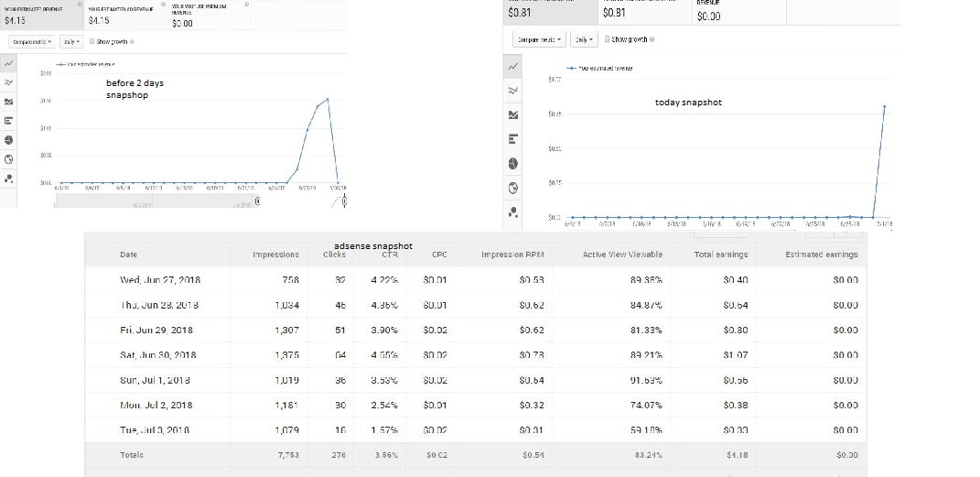
Task: Sort AdSense table by Impressions column
Action: click(275, 255)
